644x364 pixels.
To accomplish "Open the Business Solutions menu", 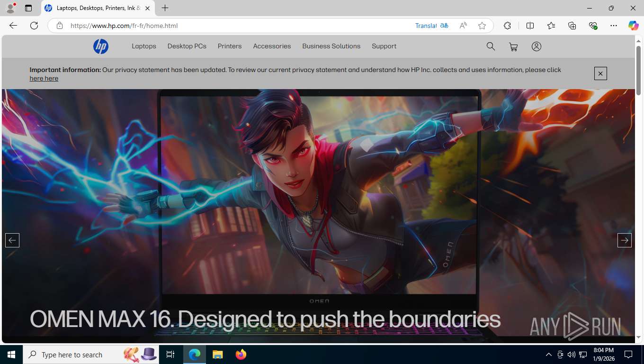I will 331,46.
